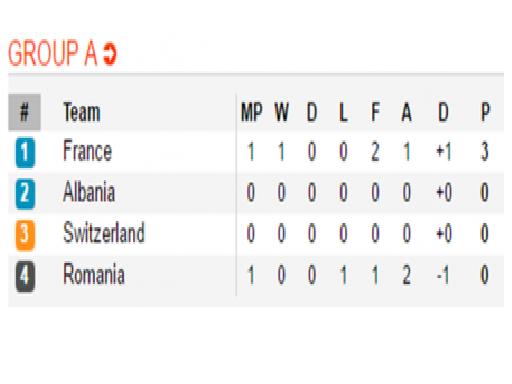Open the GROUP A heading link
This screenshot has height=384, width=512.
[53, 53]
